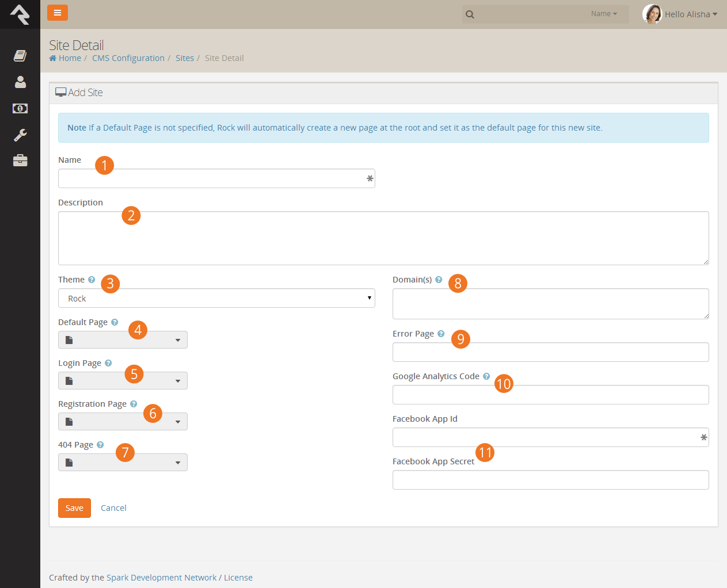Go to Home breadcrumb
The width and height of the screenshot is (727, 588).
click(65, 58)
